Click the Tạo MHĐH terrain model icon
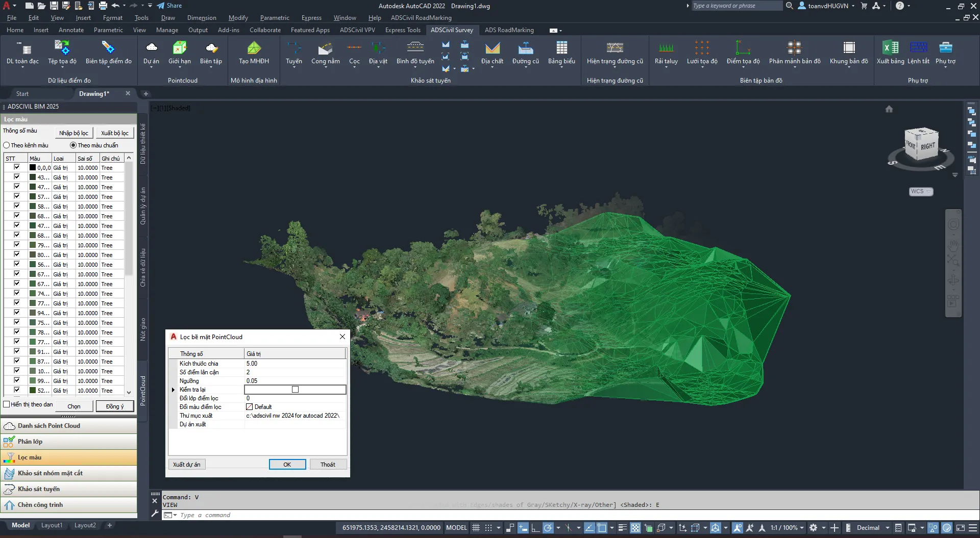The image size is (980, 538). click(x=254, y=48)
